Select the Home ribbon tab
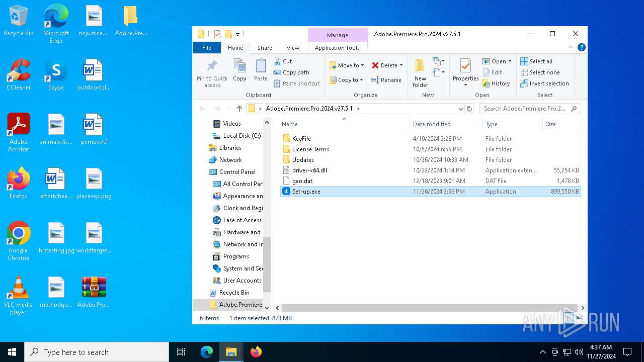The image size is (644, 362). tap(235, 48)
